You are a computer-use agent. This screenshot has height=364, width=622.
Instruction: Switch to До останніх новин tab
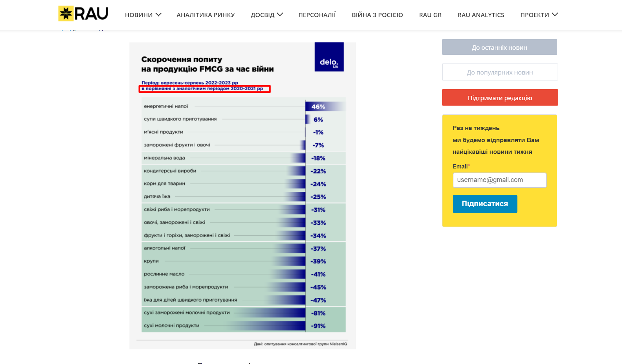(499, 47)
